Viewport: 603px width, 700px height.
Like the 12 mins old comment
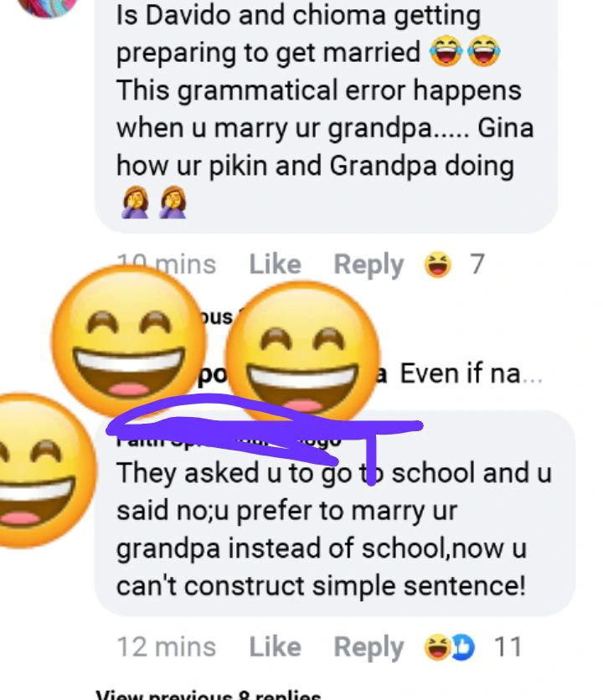coord(275,647)
